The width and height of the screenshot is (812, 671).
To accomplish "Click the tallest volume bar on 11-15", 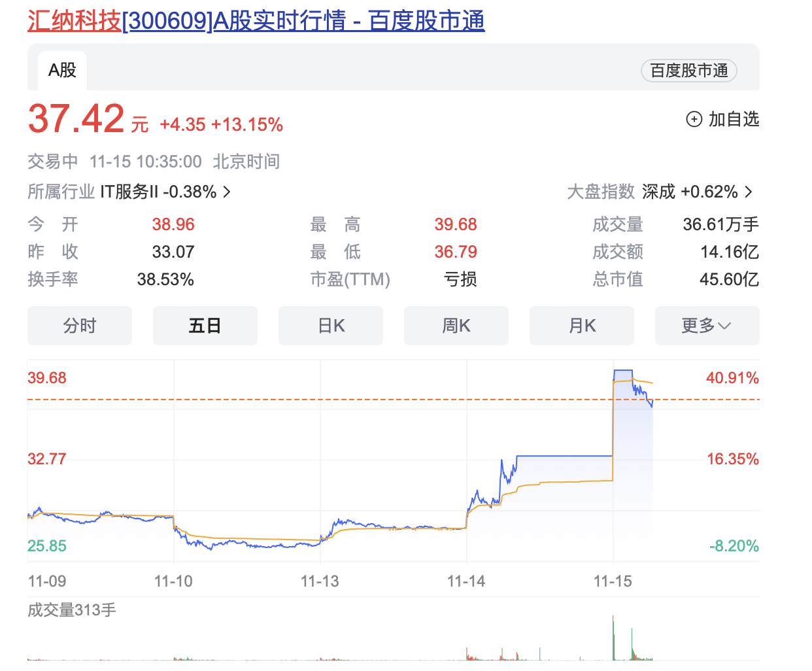I will 613,638.
